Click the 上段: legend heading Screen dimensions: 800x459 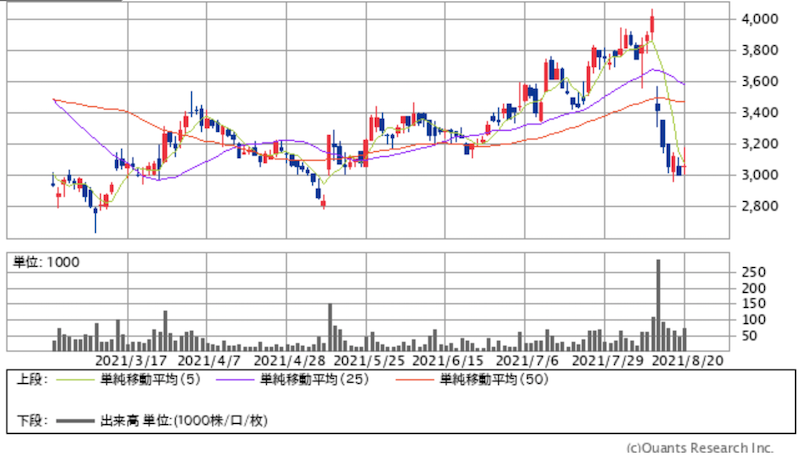[x=32, y=379]
